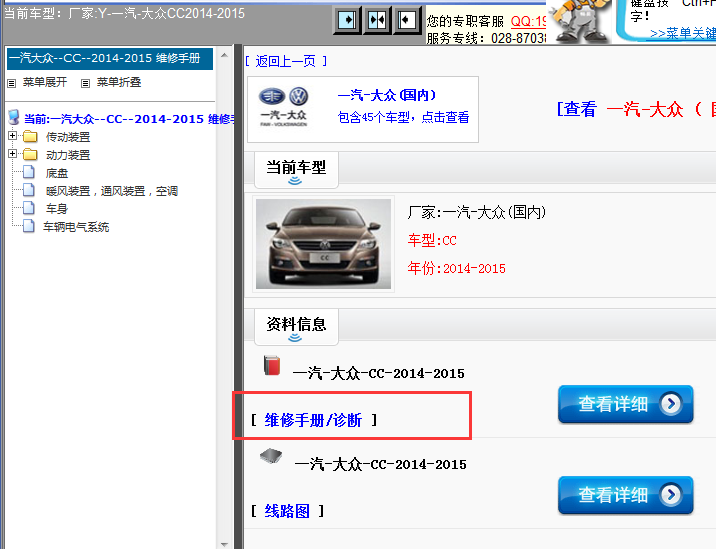The image size is (716, 549).
Task: Expand the 动力装置 tree node
Action: point(12,154)
